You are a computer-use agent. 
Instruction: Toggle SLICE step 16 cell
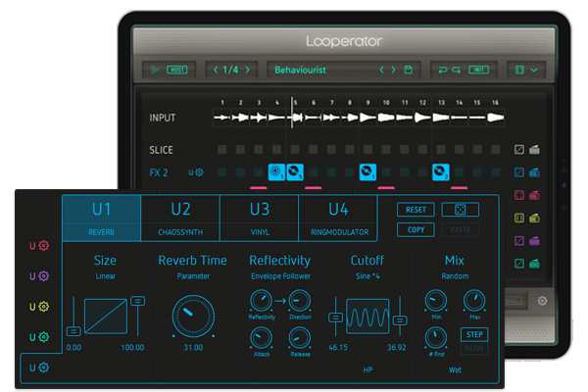(x=495, y=150)
